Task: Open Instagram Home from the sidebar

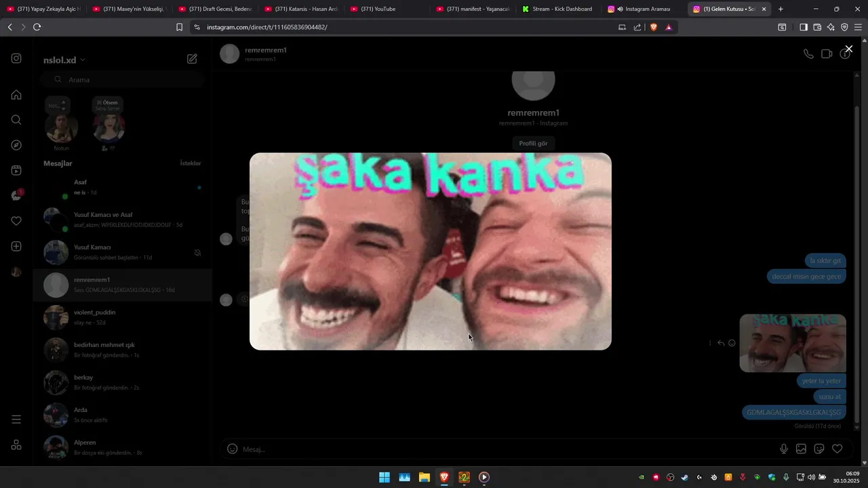Action: [16, 94]
